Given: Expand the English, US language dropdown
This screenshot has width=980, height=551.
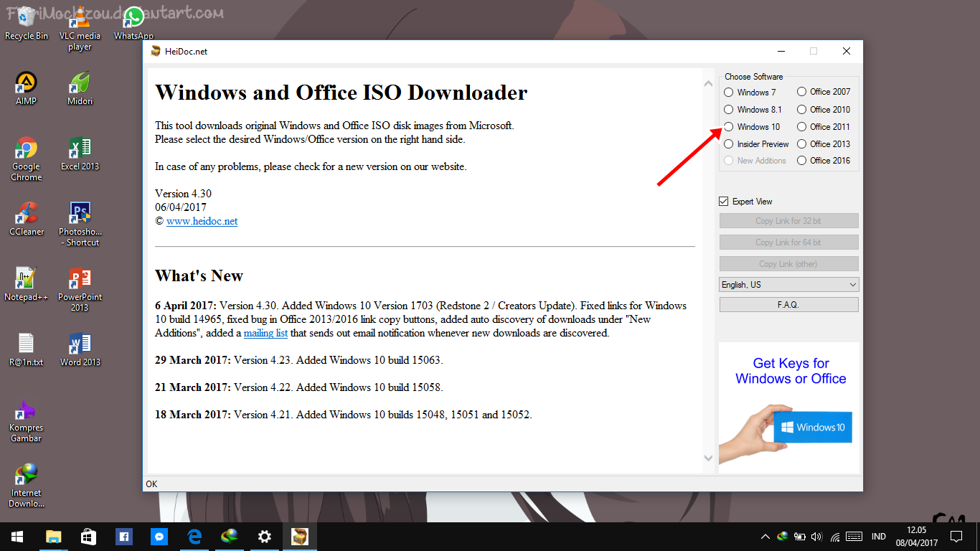Looking at the screenshot, I should pos(788,285).
